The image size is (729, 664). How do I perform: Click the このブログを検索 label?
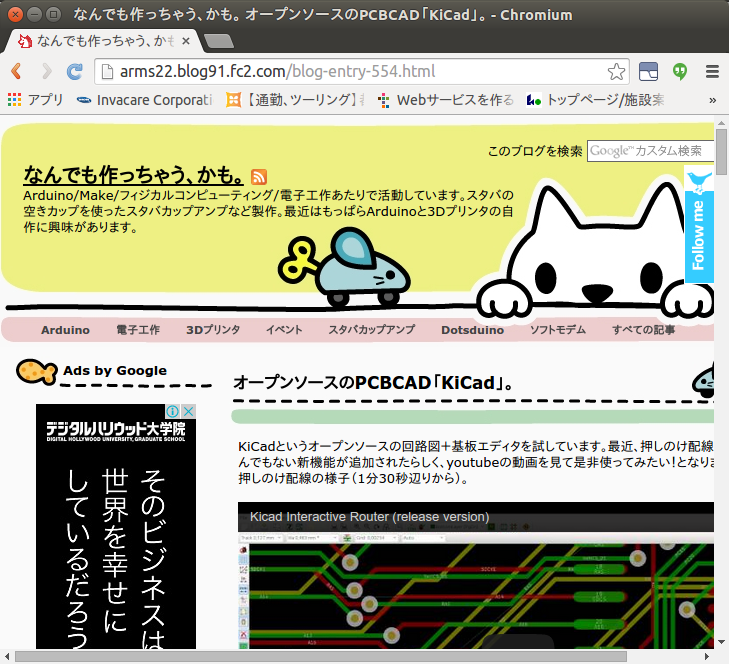tap(535, 151)
